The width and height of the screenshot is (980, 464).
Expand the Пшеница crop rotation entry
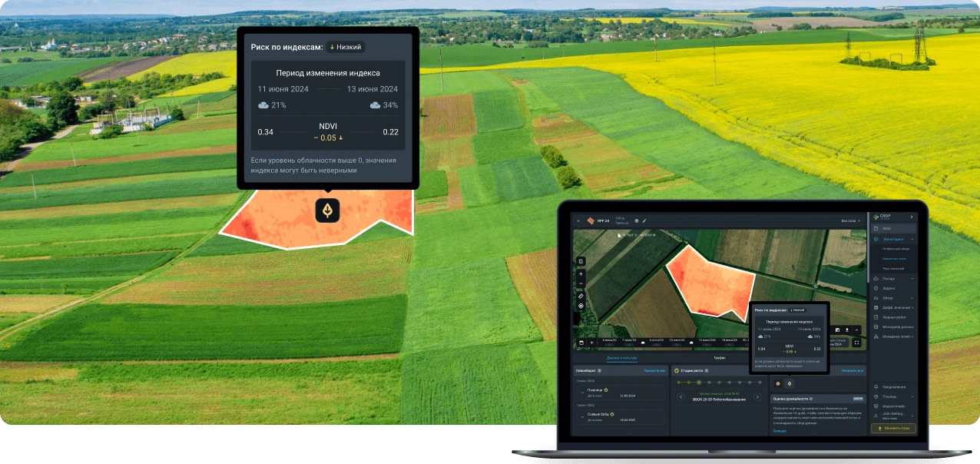[x=582, y=393]
